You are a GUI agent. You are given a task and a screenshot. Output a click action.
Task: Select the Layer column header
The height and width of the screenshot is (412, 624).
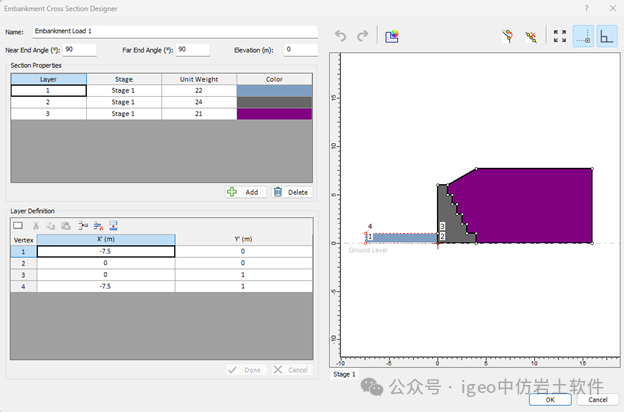(x=49, y=79)
